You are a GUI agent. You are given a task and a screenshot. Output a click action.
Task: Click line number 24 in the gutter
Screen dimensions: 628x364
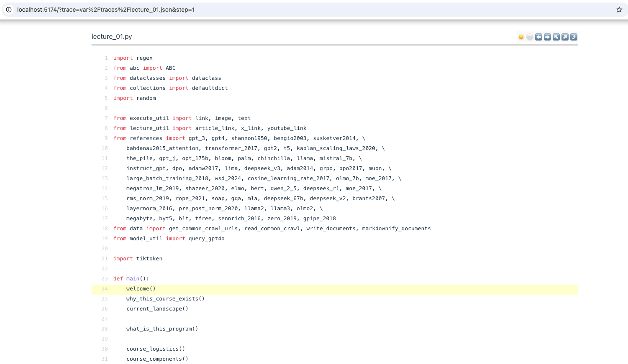click(105, 289)
